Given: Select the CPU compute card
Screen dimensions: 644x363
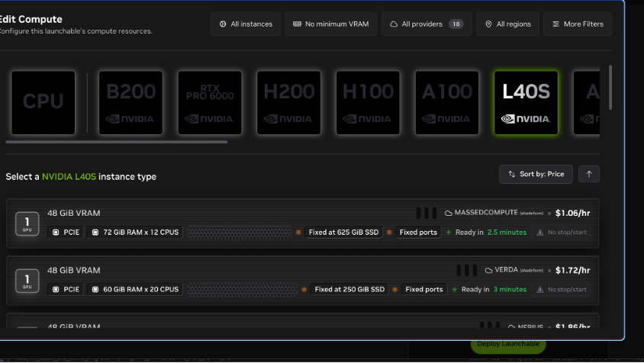Looking at the screenshot, I should [43, 103].
